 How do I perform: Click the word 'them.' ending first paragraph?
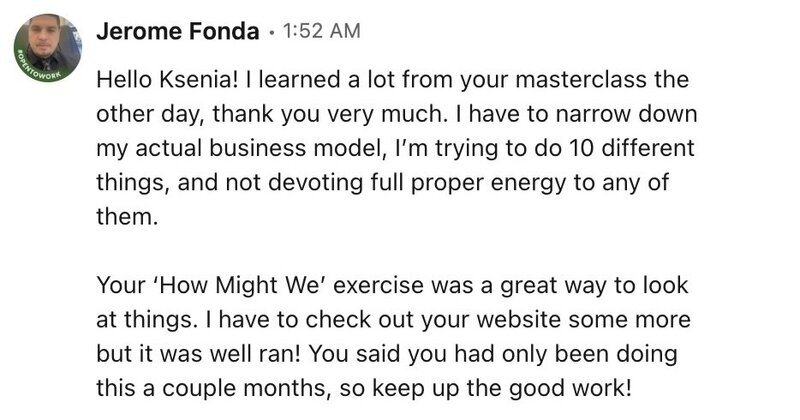127,216
